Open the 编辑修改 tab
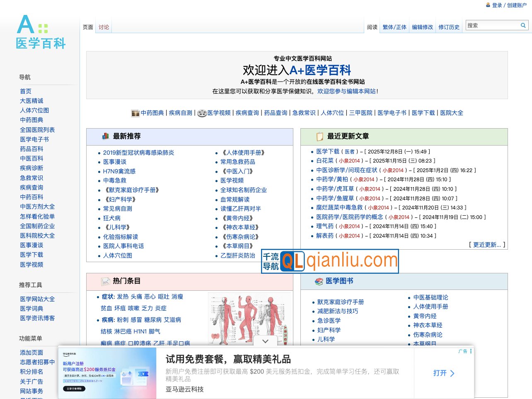 [422, 27]
